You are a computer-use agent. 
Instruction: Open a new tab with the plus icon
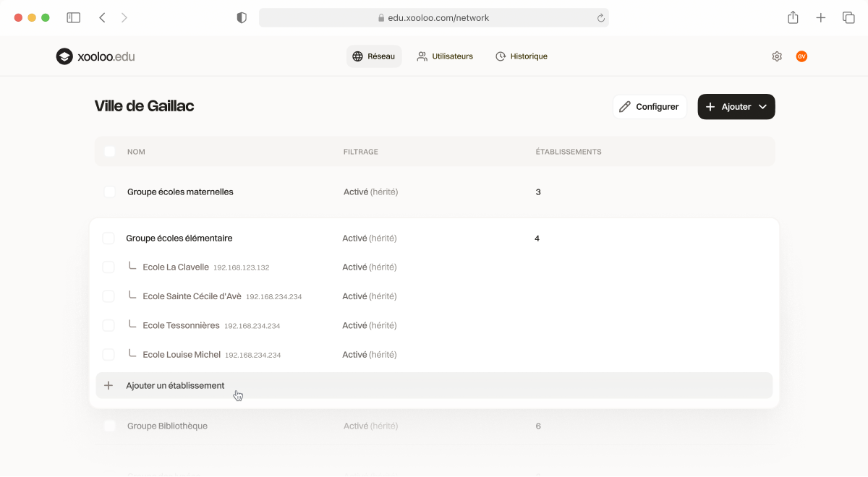tap(821, 17)
